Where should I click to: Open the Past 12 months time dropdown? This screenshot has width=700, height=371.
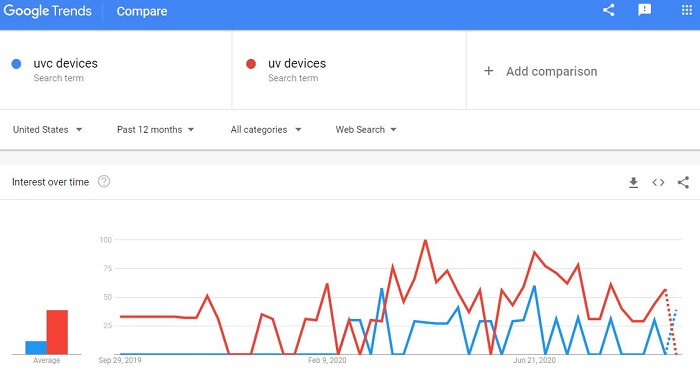click(155, 129)
